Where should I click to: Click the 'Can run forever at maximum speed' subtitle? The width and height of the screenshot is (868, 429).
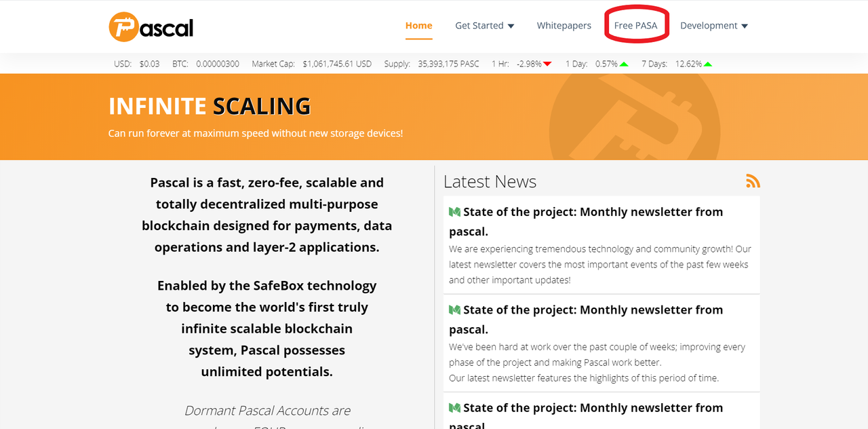256,133
